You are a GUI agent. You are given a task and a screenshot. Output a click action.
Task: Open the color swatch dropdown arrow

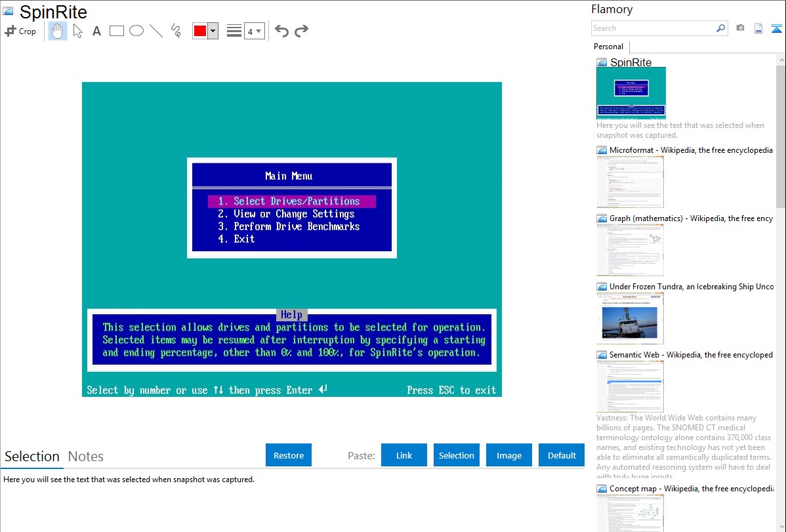pos(213,31)
